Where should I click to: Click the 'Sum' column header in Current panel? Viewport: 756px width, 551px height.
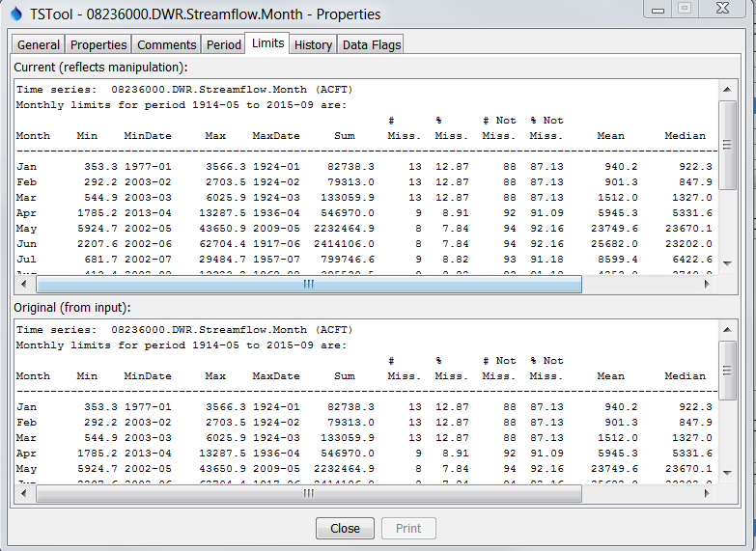345,136
